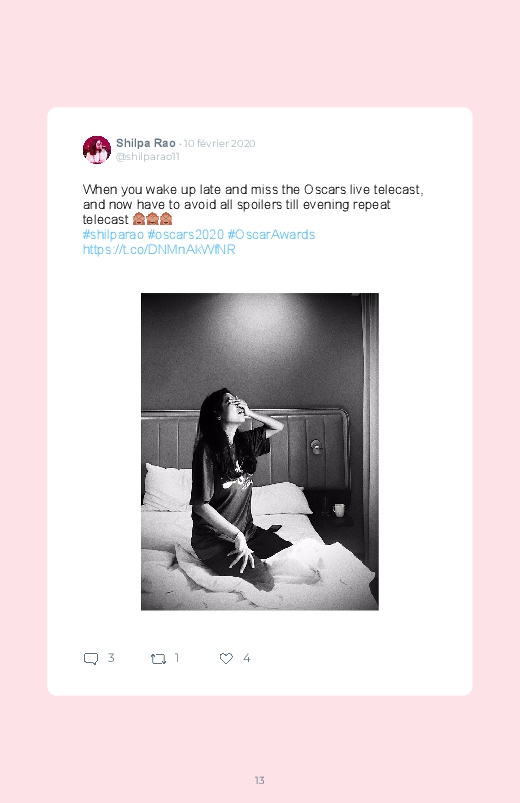Click the page number 13

coord(260,780)
